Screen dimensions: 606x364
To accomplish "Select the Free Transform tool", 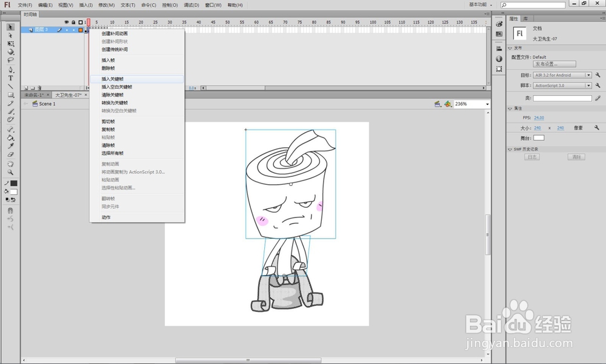I will click(x=10, y=44).
